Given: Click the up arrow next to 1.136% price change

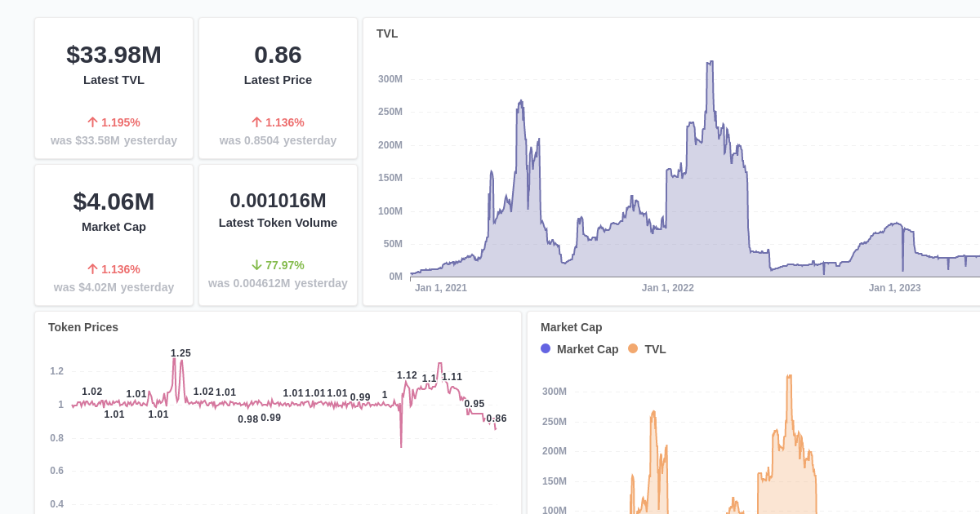Looking at the screenshot, I should pyautogui.click(x=256, y=122).
